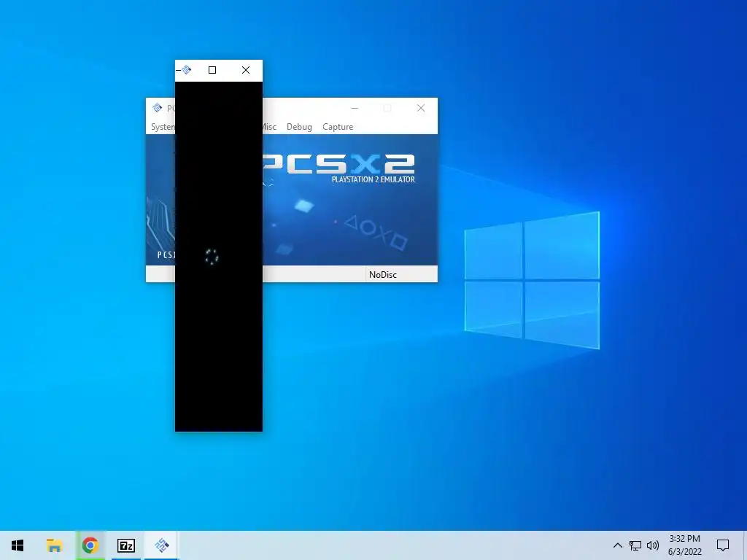Switch to Google Chrome in the taskbar
This screenshot has height=560, width=747.
point(90,545)
